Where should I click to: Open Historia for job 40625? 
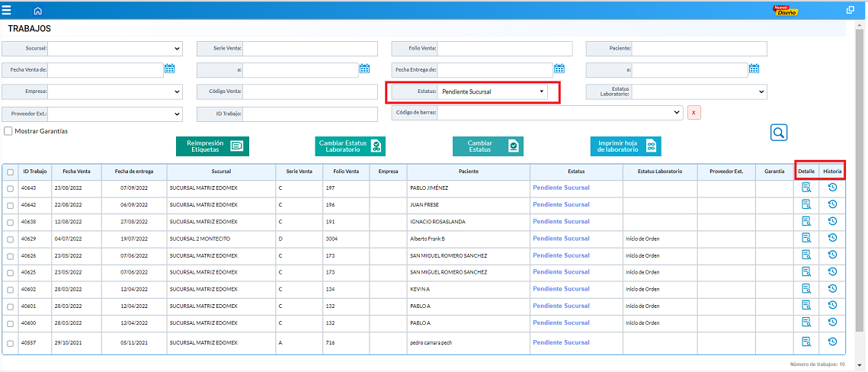click(832, 271)
